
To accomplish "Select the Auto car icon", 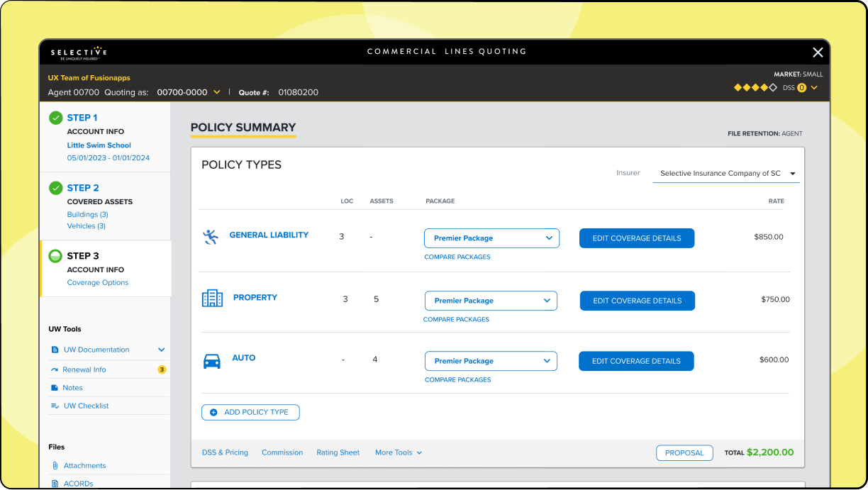I will [x=212, y=360].
